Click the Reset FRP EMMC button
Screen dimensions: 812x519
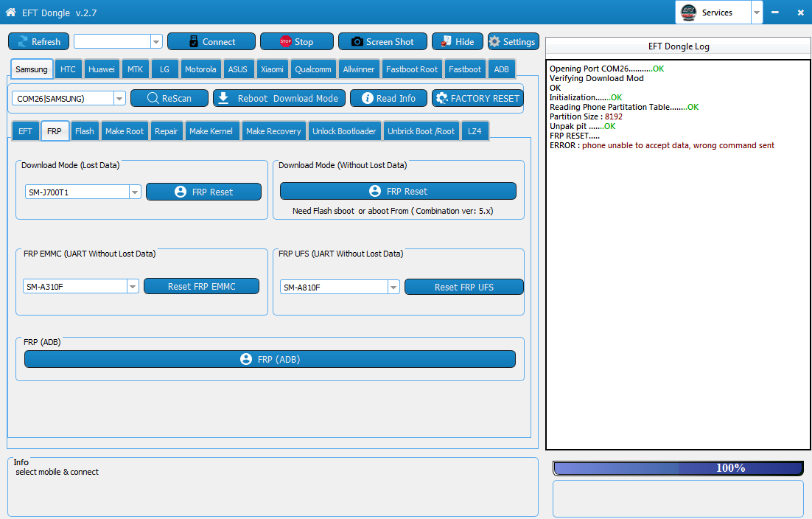pyautogui.click(x=201, y=287)
